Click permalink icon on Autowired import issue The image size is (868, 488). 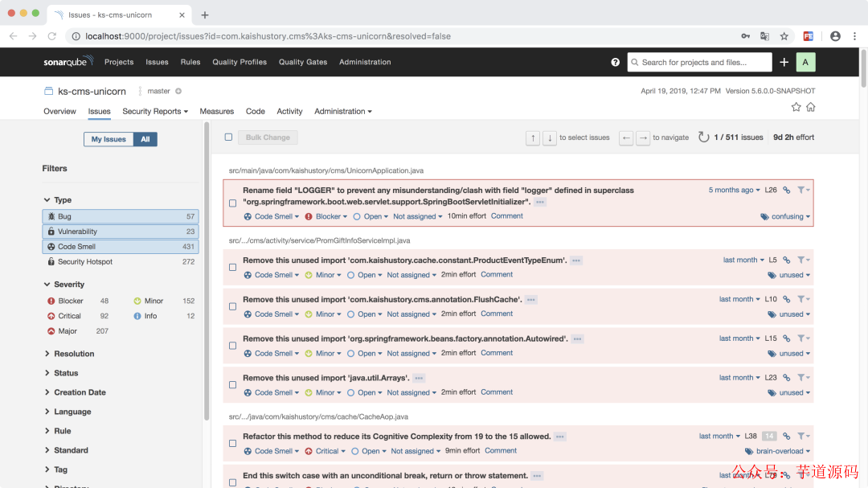click(786, 338)
